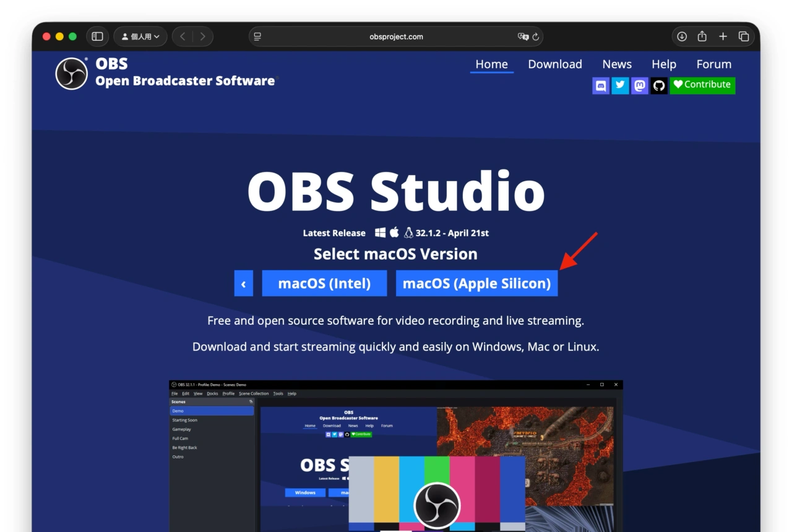Go back to the previous page
Viewport: 792px width, 532px height.
pyautogui.click(x=183, y=36)
